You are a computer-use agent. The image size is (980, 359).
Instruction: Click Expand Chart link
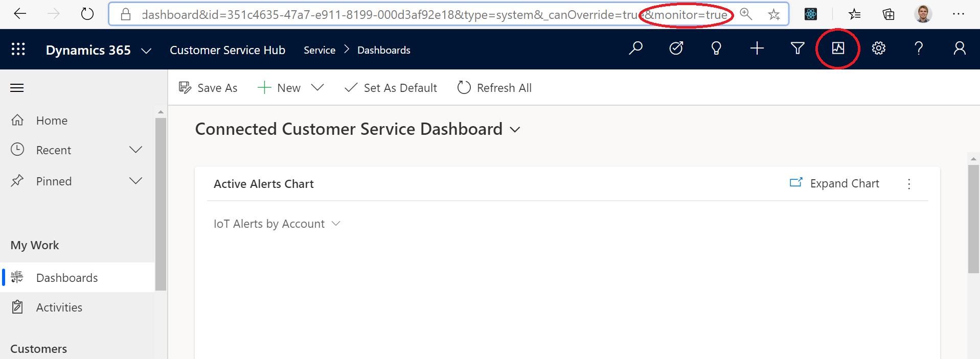click(x=834, y=183)
